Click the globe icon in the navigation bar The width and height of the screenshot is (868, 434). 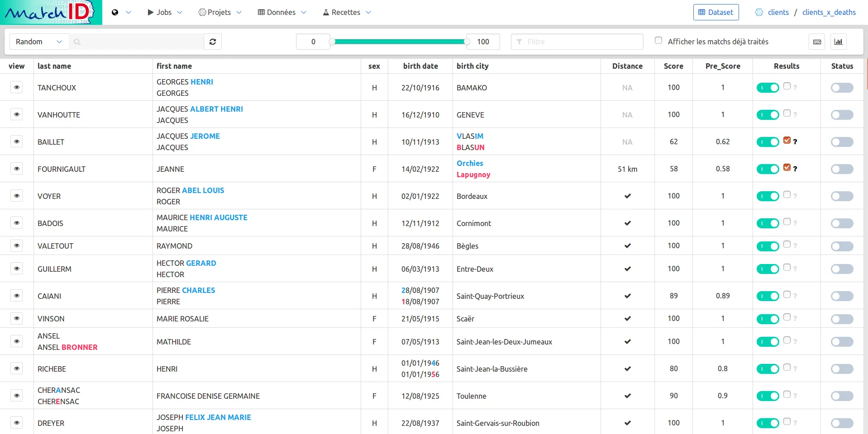point(114,12)
